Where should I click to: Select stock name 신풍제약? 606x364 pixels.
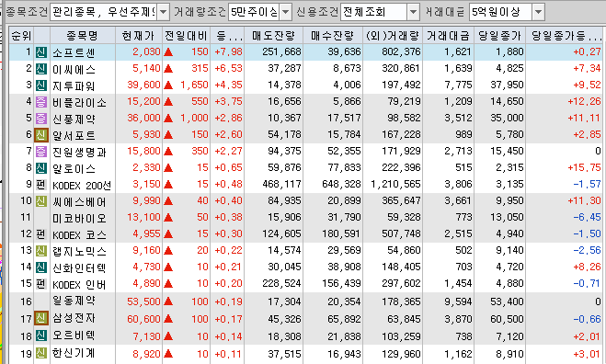[74, 119]
